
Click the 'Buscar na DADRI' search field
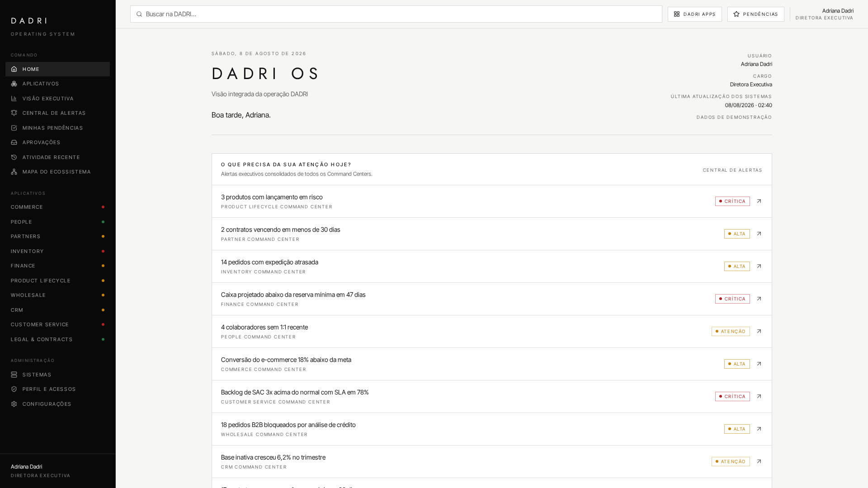(396, 14)
